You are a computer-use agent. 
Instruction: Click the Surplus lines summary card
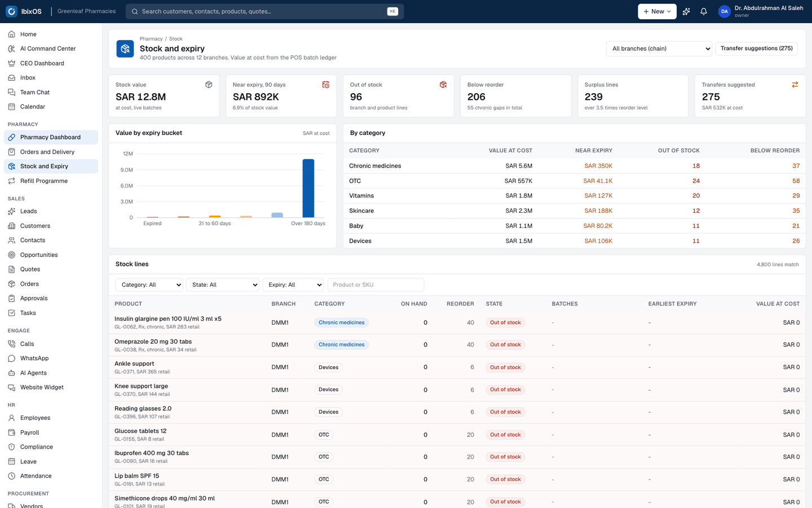click(x=633, y=96)
